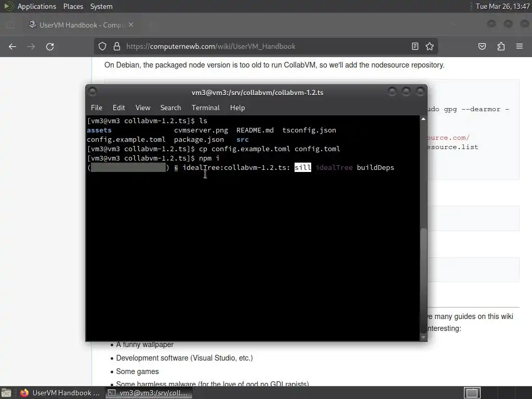Open the terminal View menu
The width and height of the screenshot is (532, 399).
pyautogui.click(x=143, y=108)
